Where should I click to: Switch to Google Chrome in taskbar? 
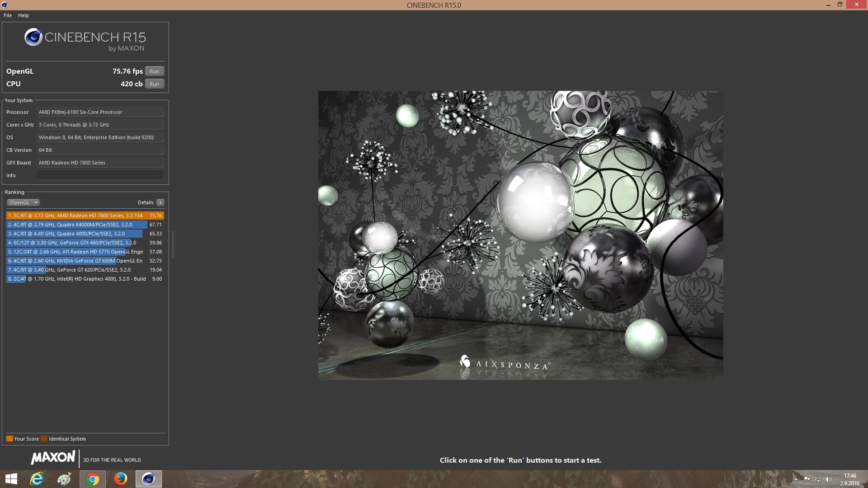pos(93,479)
